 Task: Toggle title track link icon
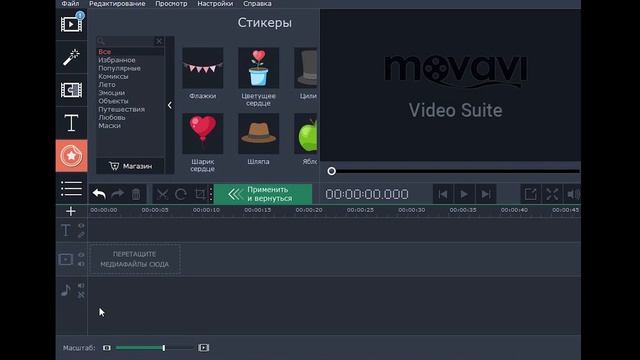81,235
